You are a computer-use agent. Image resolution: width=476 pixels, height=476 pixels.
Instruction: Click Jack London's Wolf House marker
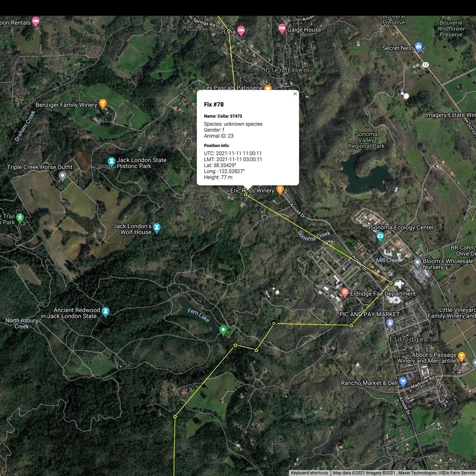point(157,228)
